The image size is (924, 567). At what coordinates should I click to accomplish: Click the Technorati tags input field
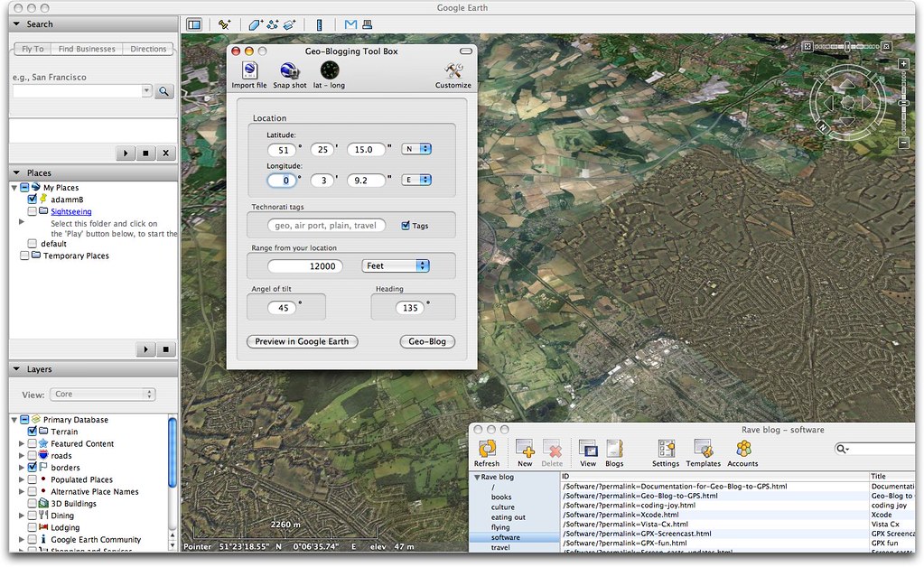coord(326,226)
